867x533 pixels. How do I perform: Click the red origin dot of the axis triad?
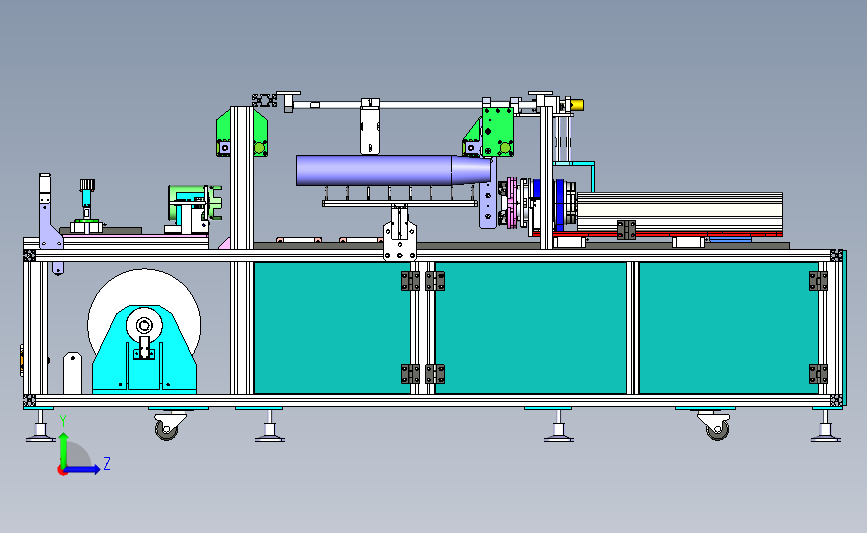[62, 471]
